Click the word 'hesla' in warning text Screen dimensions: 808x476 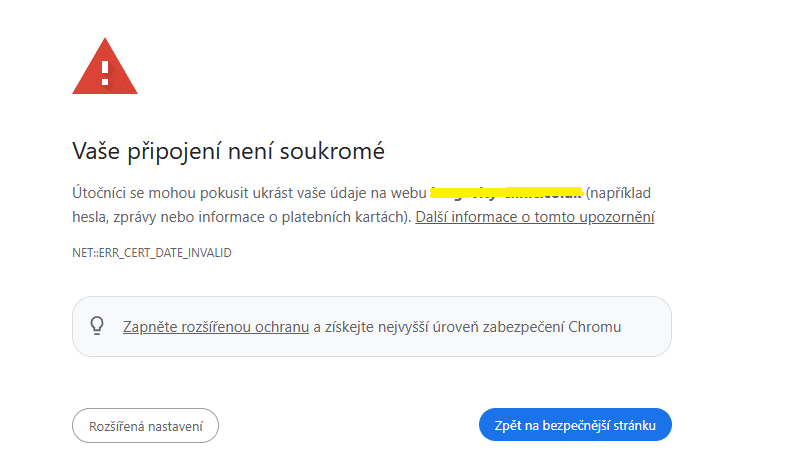point(88,216)
